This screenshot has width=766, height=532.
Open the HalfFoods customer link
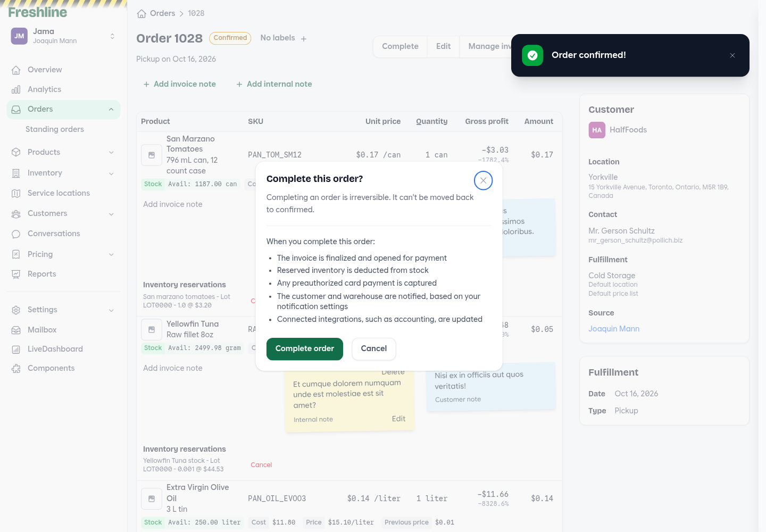[628, 130]
